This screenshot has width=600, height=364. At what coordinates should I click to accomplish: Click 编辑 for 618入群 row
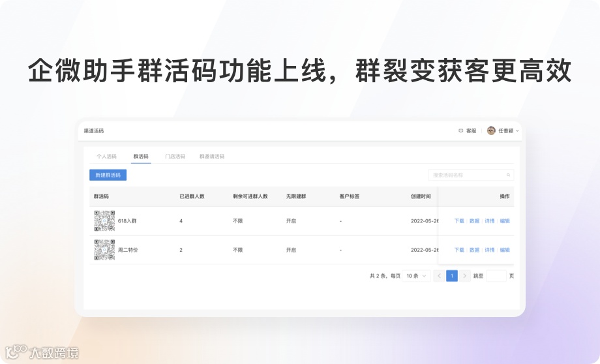505,221
